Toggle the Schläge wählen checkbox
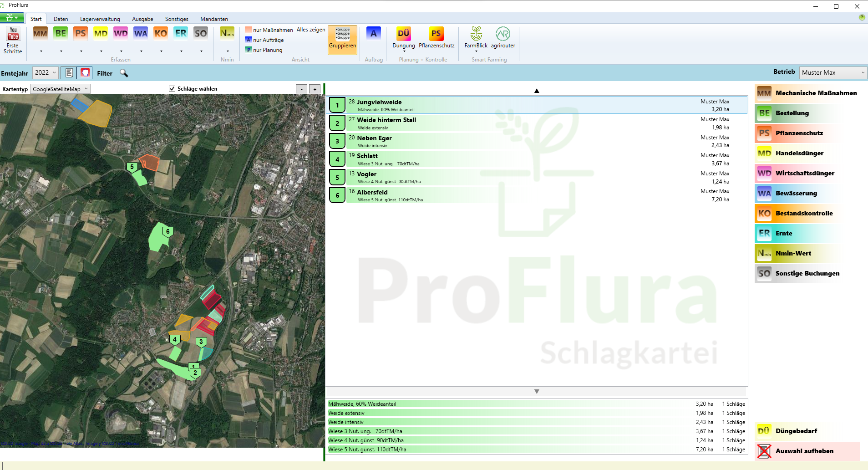The width and height of the screenshot is (868, 470). (172, 89)
